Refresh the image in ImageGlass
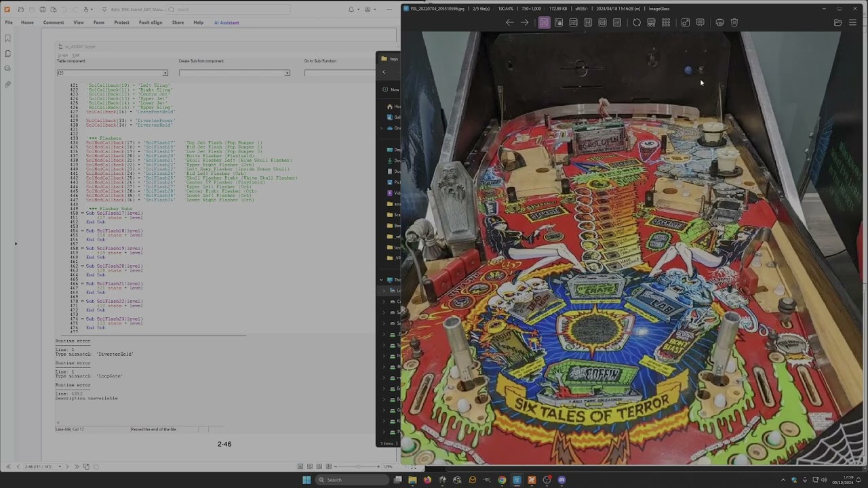The width and height of the screenshot is (868, 488). (x=637, y=22)
